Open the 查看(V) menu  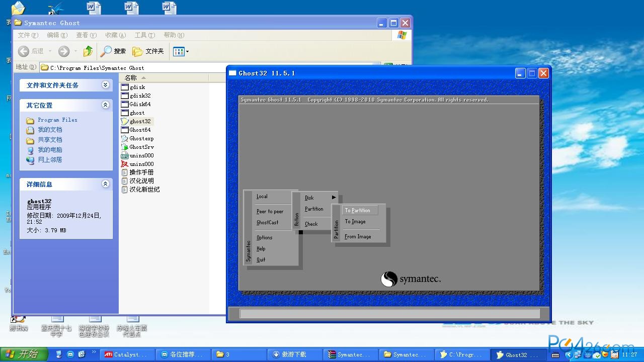pos(86,35)
